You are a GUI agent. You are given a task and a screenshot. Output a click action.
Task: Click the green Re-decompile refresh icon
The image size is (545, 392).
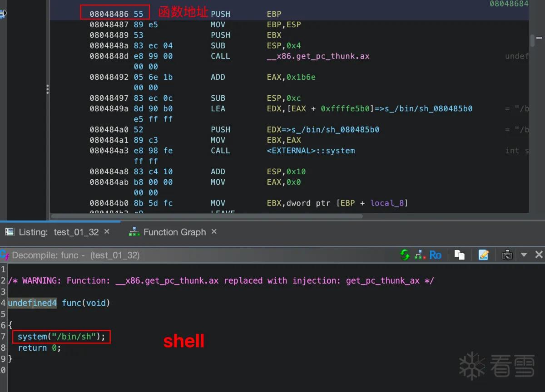coord(405,255)
